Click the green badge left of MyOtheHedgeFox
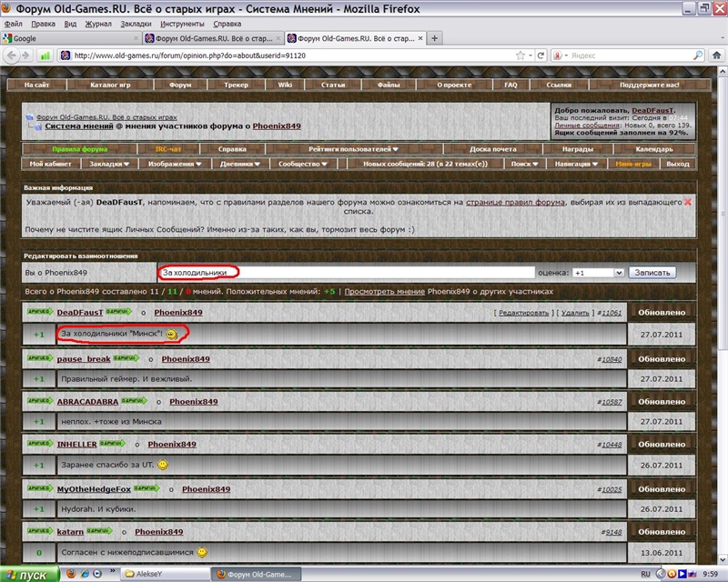 40,487
